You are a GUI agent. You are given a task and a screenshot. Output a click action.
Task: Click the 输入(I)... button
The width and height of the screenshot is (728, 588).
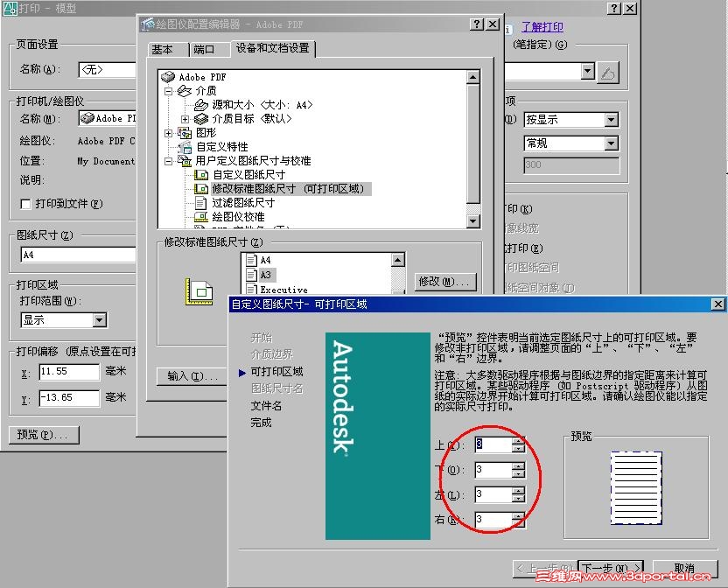click(192, 375)
